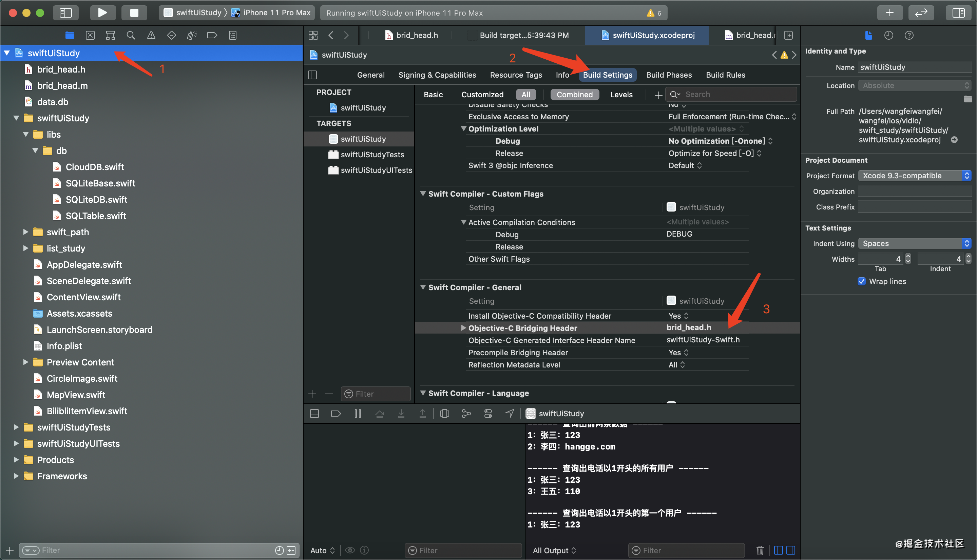Collapse the Optimization Level setting
Screen dimensions: 977x560
pyautogui.click(x=463, y=129)
